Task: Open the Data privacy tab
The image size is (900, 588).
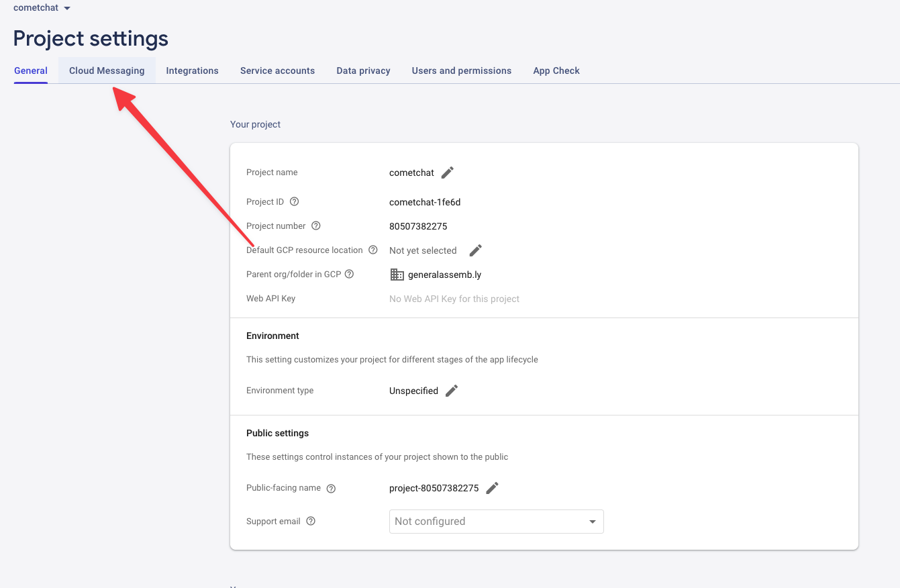Action: 363,70
